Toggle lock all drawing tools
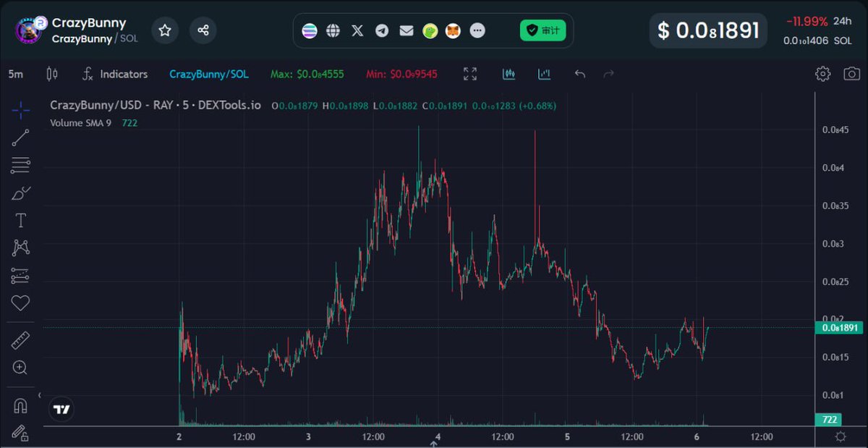The height and width of the screenshot is (448, 868). click(x=21, y=433)
